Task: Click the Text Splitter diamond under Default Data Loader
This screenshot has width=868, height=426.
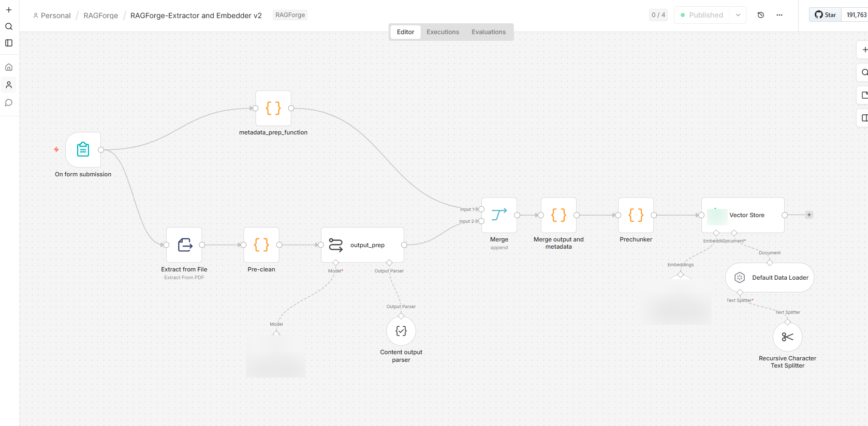Action: [740, 293]
